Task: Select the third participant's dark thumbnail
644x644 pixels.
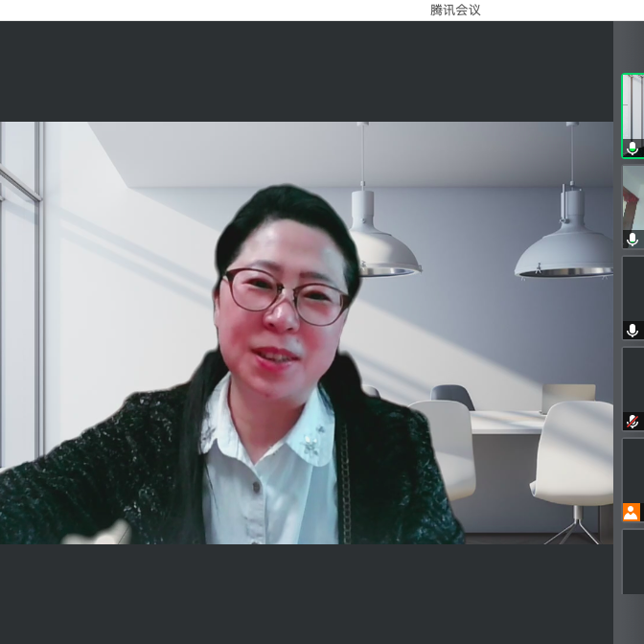Action: point(633,298)
